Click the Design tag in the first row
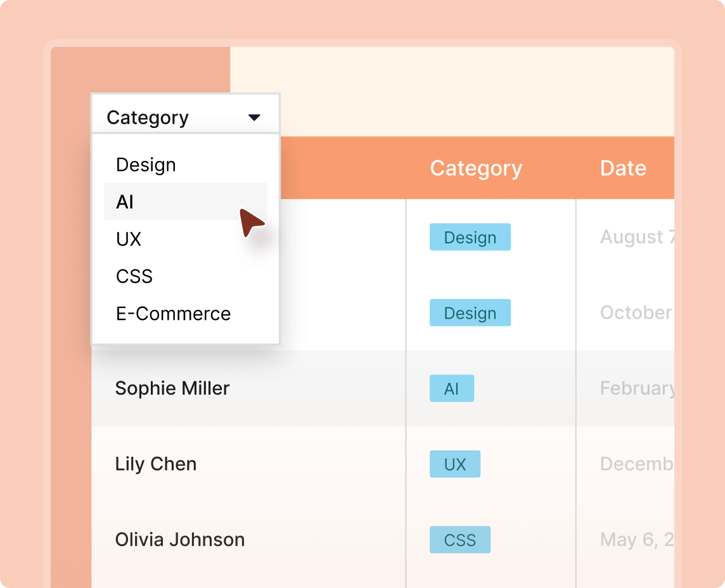The width and height of the screenshot is (725, 588). tap(470, 238)
